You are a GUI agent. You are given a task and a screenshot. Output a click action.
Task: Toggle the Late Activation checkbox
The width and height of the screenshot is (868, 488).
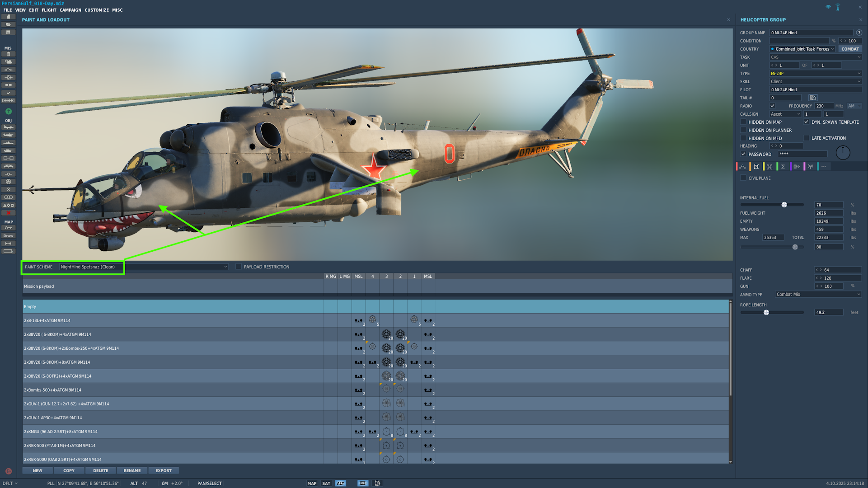point(806,138)
